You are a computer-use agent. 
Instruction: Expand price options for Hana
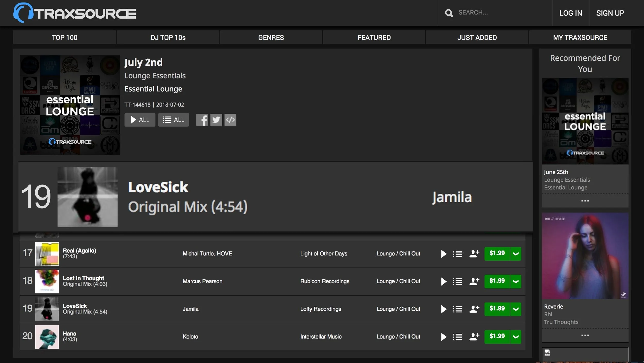point(516,337)
